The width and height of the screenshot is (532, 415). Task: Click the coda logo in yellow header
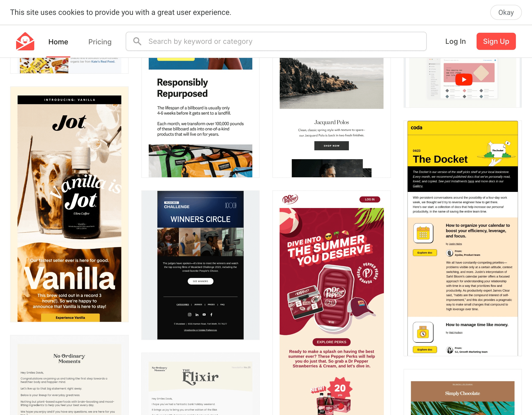(416, 128)
